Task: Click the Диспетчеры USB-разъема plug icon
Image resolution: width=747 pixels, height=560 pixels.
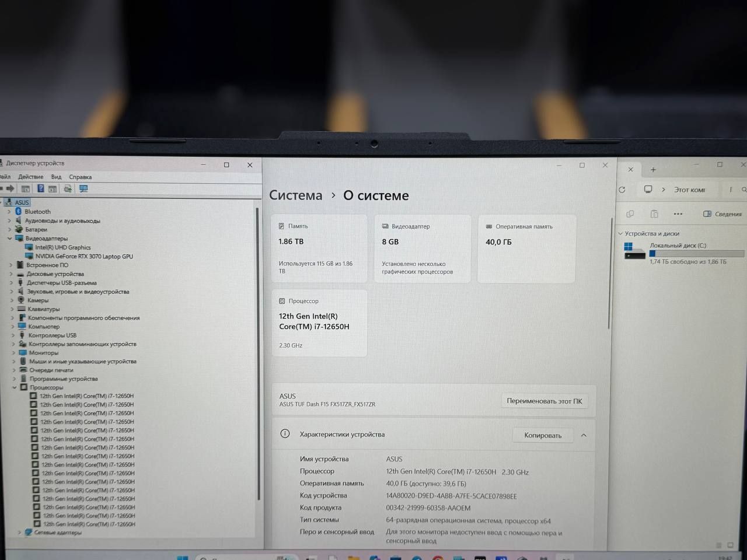Action: tap(20, 282)
